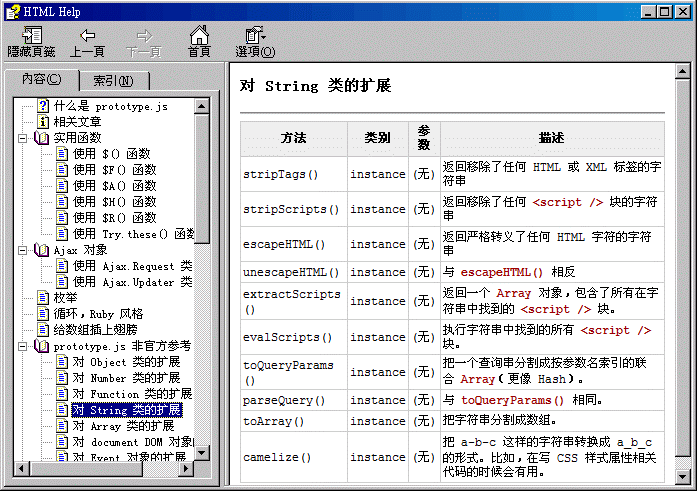697x491 pixels.
Task: Select the highlighted 对 String 类的扩展 topic
Action: coord(127,410)
